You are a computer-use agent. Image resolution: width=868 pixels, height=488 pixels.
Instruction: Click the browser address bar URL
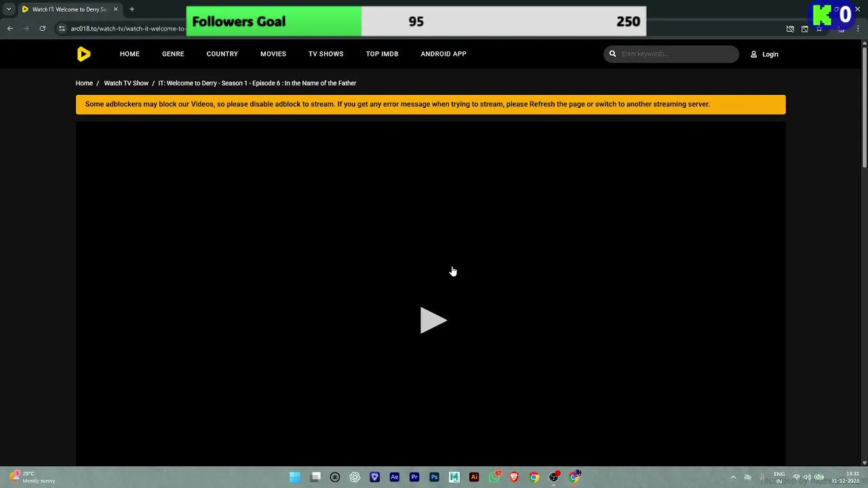pos(127,28)
